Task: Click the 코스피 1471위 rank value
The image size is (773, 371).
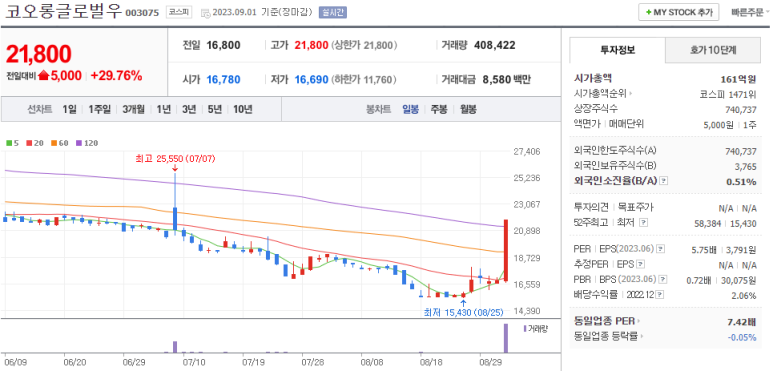Action: click(728, 94)
